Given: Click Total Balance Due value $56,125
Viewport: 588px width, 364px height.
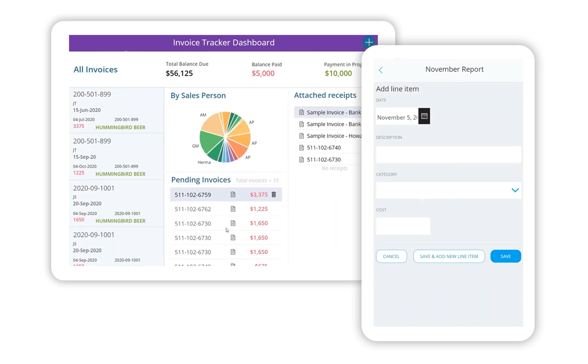Looking at the screenshot, I should [x=179, y=73].
